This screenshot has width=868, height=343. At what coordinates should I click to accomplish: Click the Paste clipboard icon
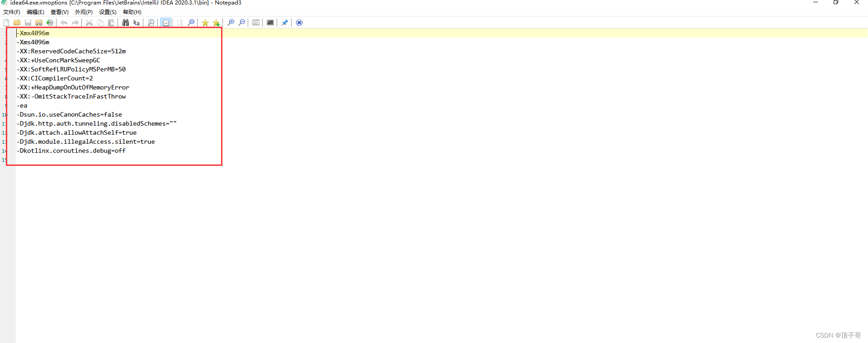(x=111, y=23)
